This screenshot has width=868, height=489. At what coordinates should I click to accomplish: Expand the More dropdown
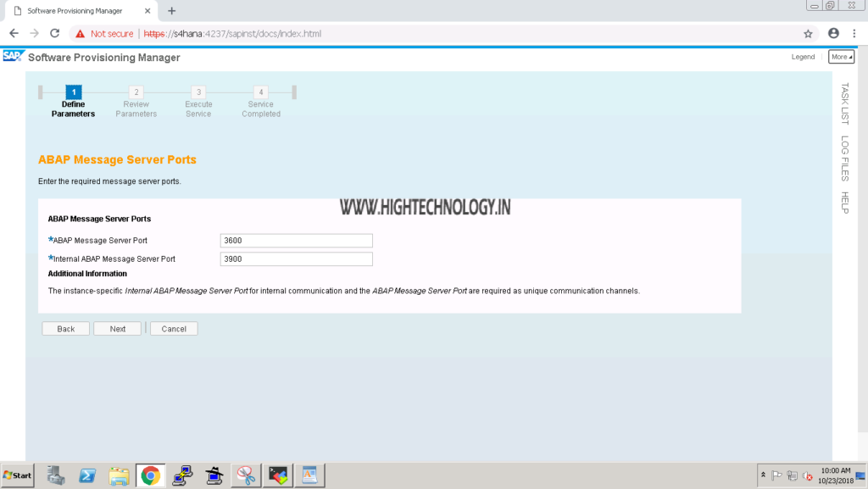coord(842,57)
